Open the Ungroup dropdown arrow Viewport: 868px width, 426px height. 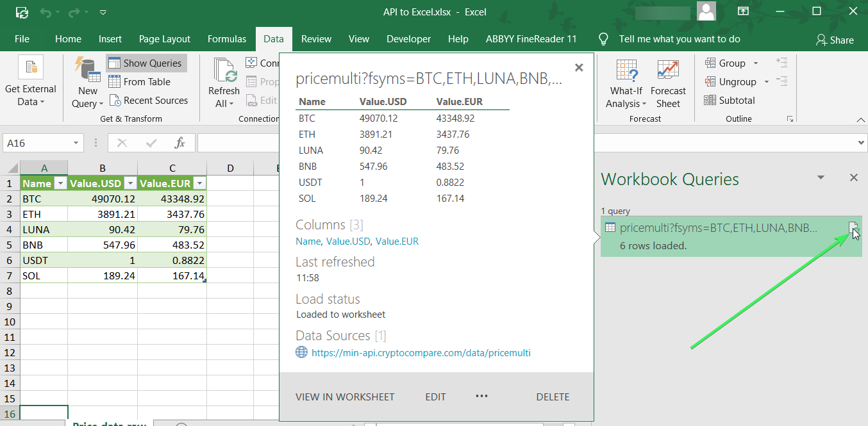766,81
